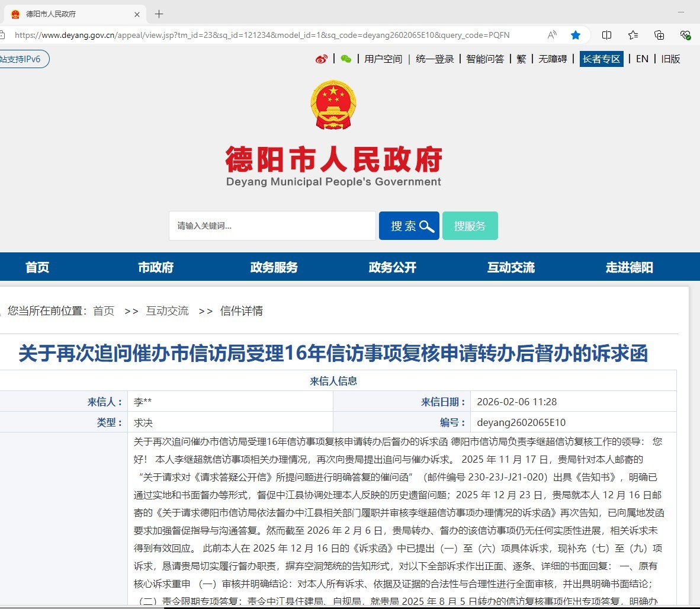Close the 德阳市人民政府 tab
This screenshot has height=609, width=700.
(x=137, y=14)
